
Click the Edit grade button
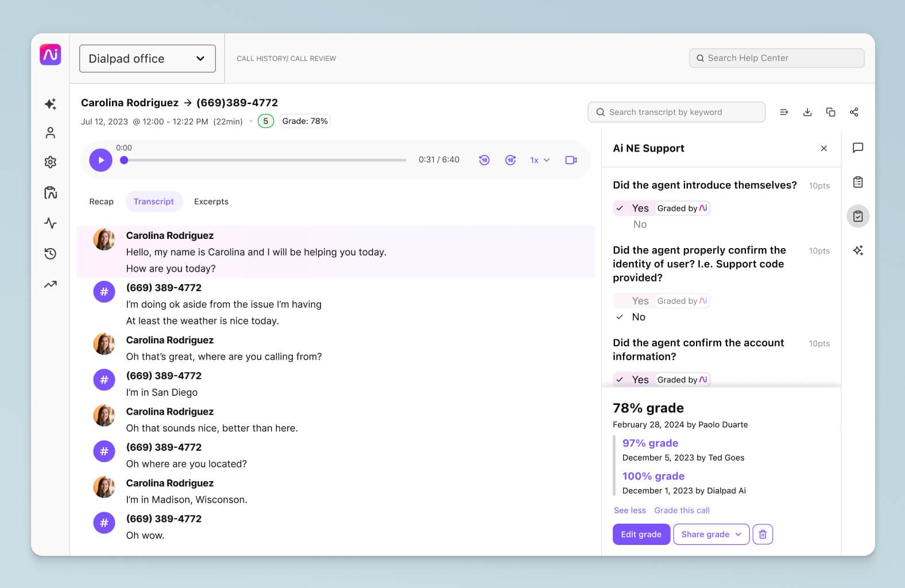[x=641, y=534]
